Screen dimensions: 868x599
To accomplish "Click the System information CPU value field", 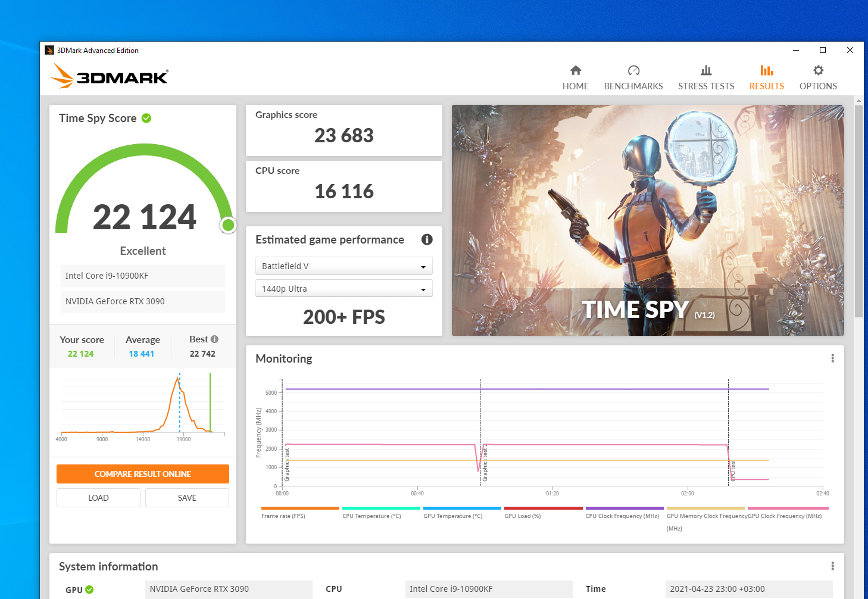I will pos(489,589).
